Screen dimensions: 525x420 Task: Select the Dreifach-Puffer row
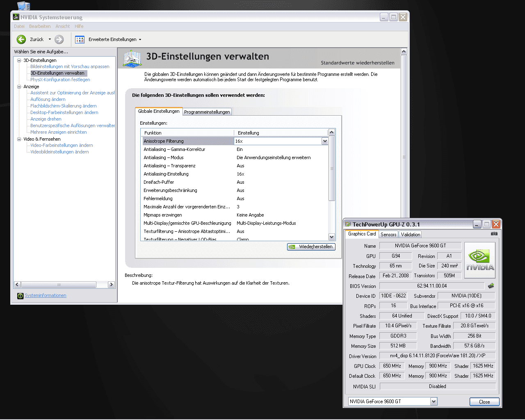pos(235,182)
